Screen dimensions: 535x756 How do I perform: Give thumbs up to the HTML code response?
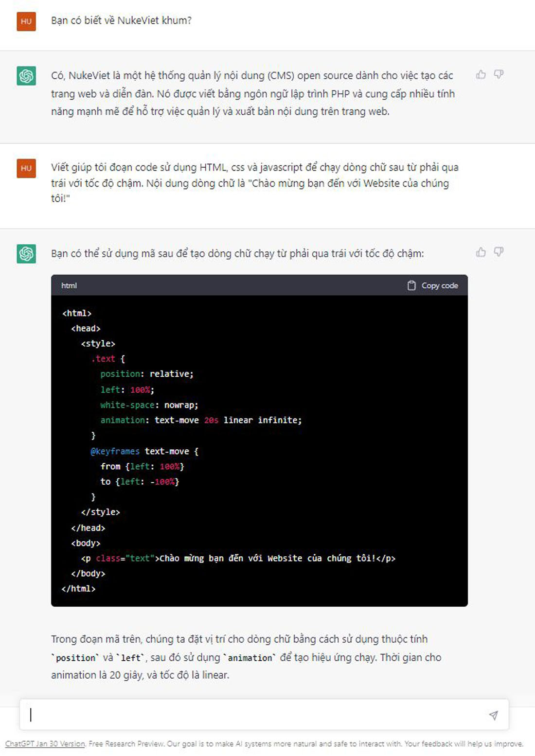481,252
